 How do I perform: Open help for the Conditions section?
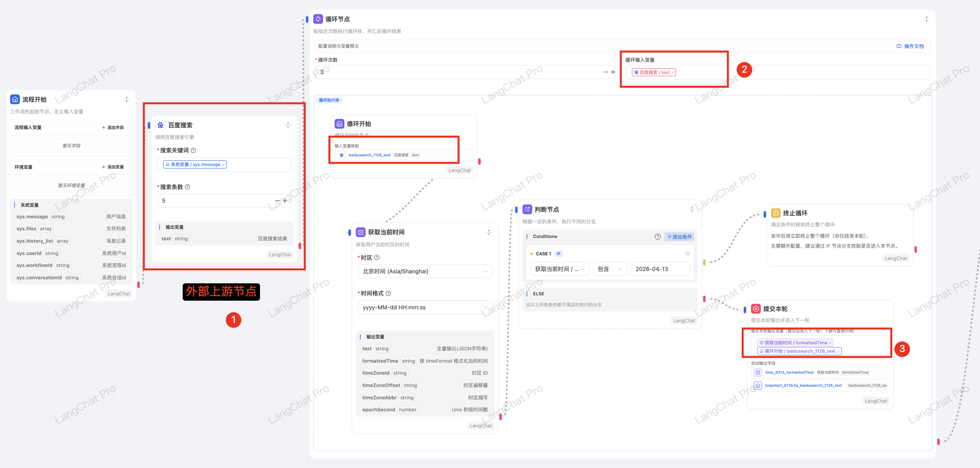click(657, 237)
